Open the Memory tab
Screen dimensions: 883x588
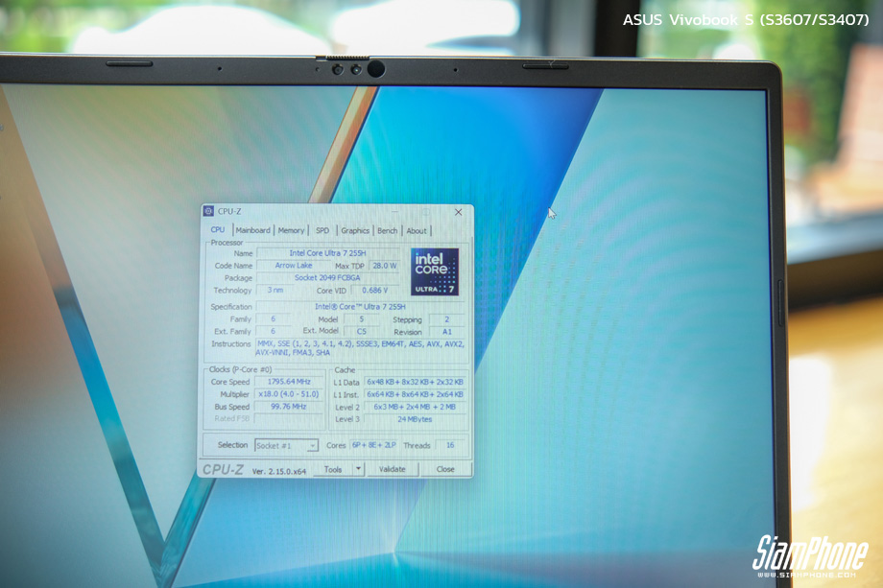click(291, 230)
